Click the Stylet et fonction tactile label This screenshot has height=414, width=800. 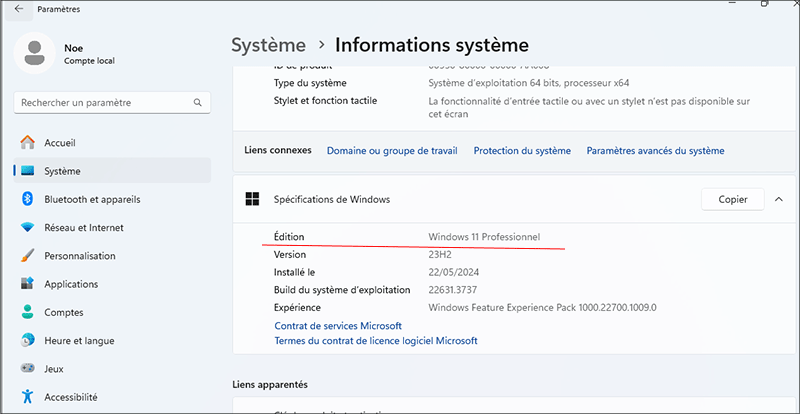[325, 101]
